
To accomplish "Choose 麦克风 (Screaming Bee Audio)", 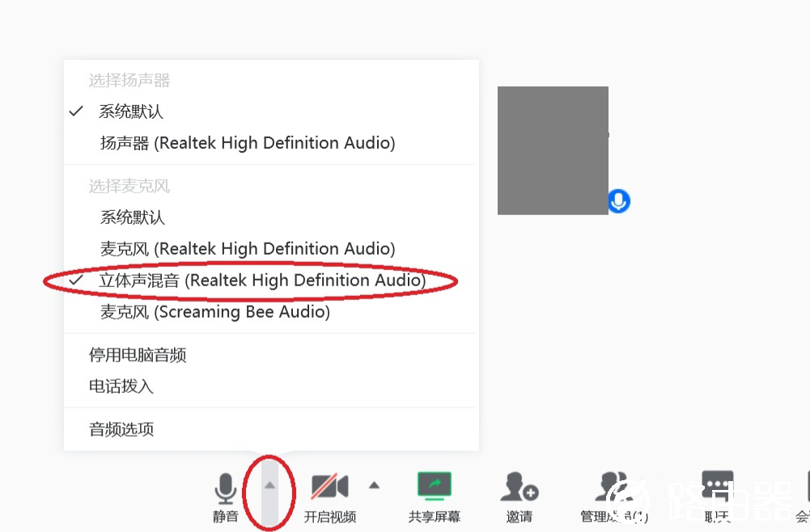I will [214, 312].
